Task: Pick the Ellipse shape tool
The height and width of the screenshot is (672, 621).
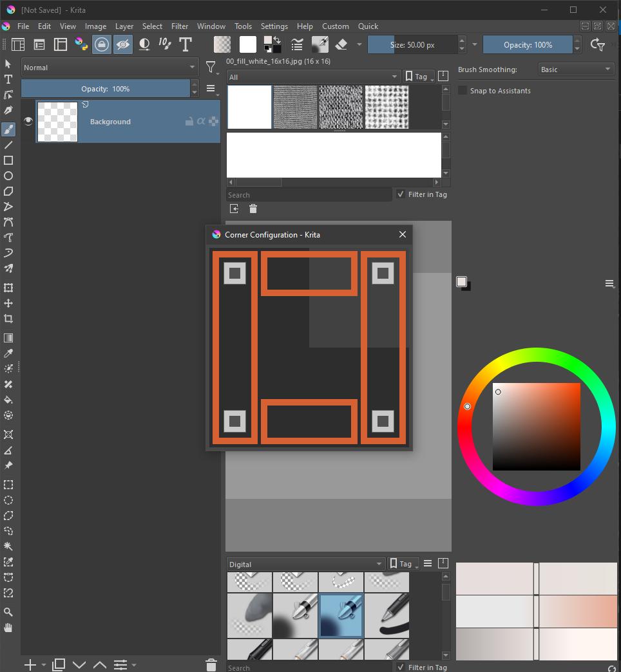Action: coord(8,176)
